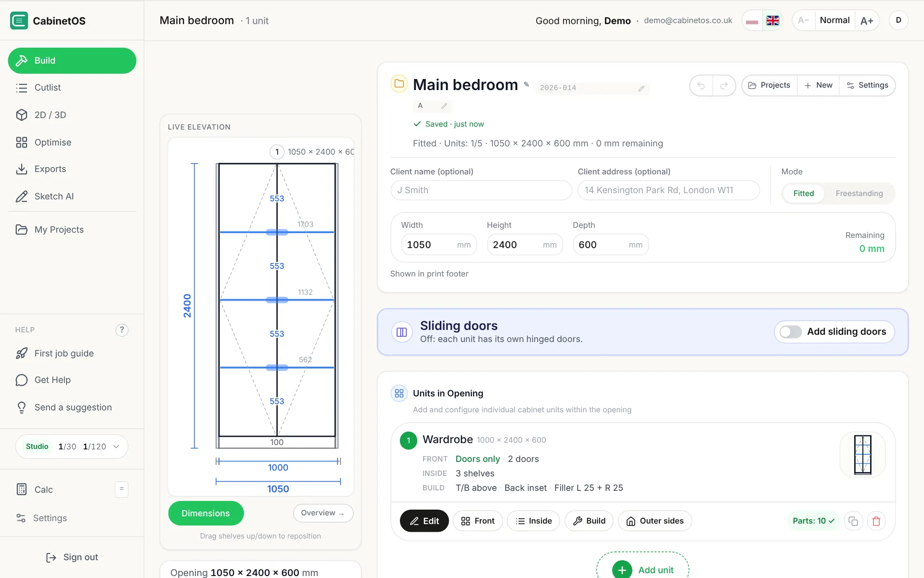Screen dimensions: 924x578
Task: Open Optimise in the sidebar
Action: pos(72,143)
